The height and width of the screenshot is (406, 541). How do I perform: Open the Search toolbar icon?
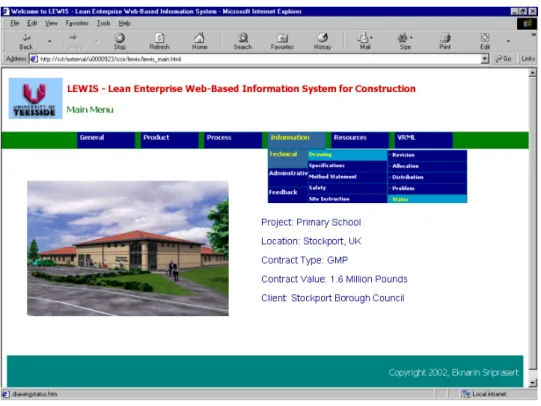(x=243, y=41)
